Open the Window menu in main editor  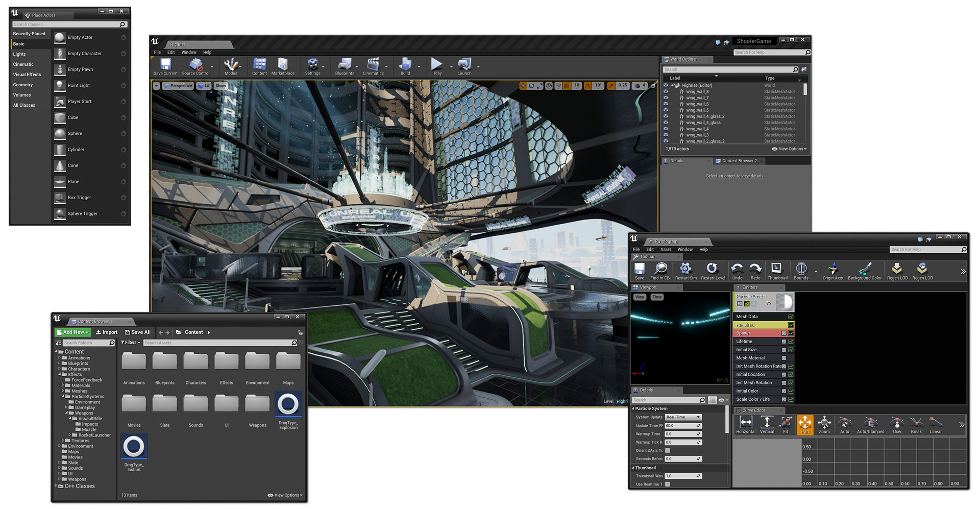click(x=188, y=52)
